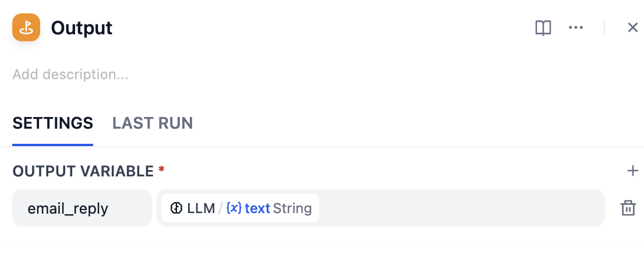
Task: Open the LAST RUN tab
Action: click(153, 123)
